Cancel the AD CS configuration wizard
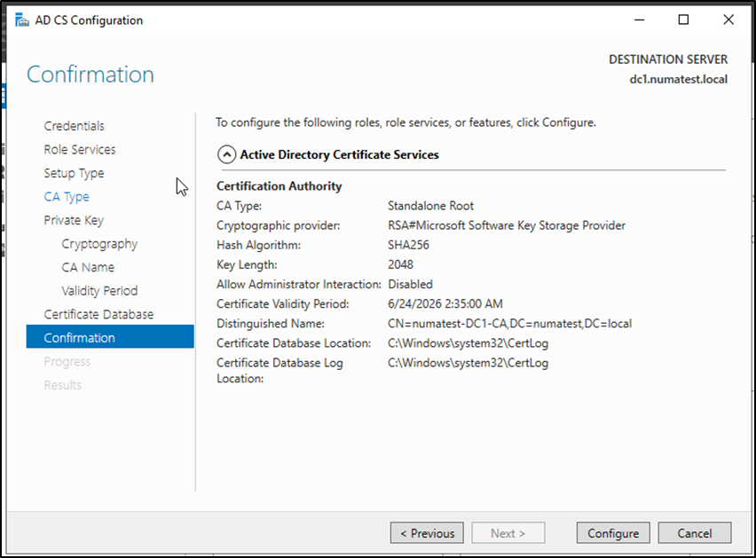 click(695, 533)
